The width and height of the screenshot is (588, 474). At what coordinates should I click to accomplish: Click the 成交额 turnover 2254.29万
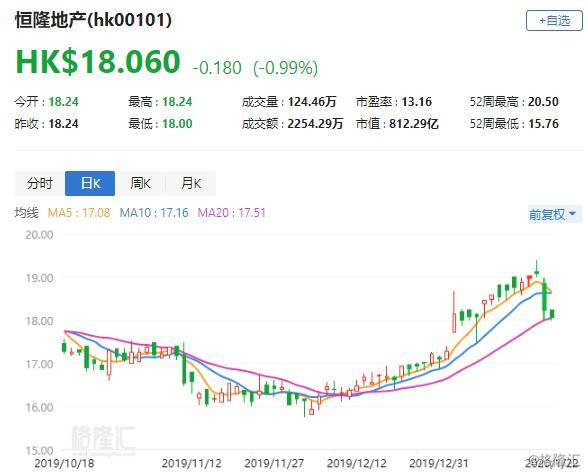pyautogui.click(x=315, y=123)
